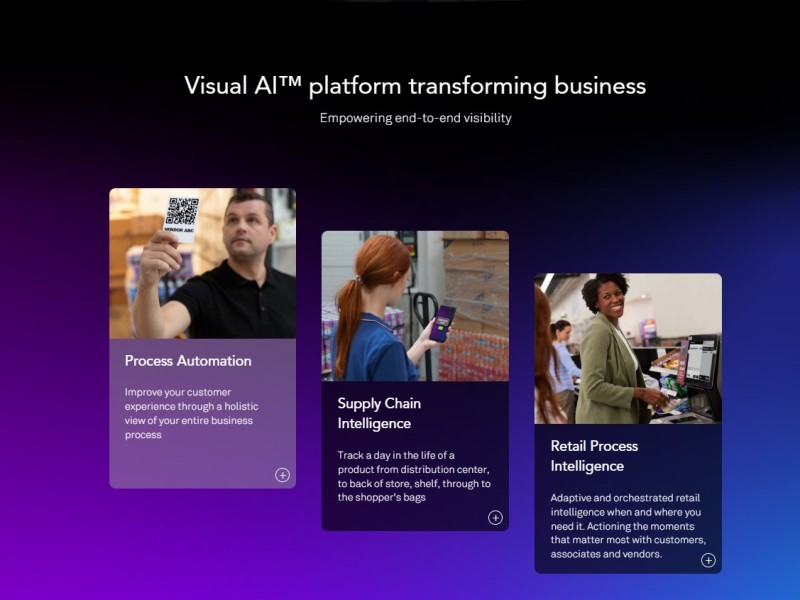The width and height of the screenshot is (800, 600).
Task: Open the Process Automation card heading
Action: [x=188, y=361]
